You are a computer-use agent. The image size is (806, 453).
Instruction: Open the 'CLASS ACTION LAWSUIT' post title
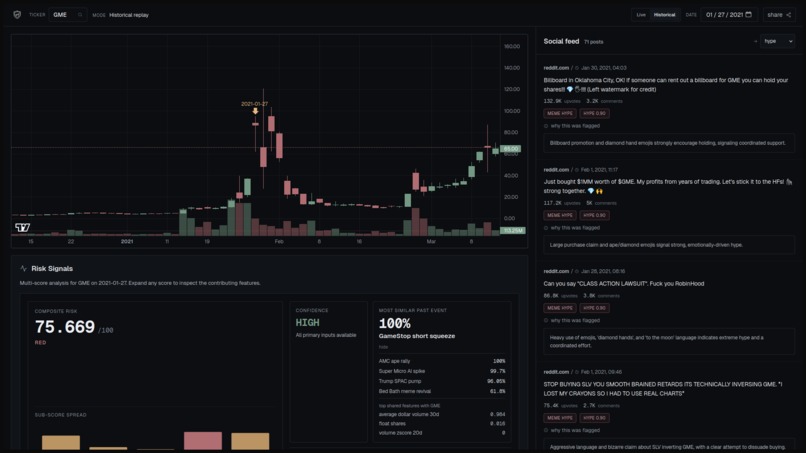point(624,284)
